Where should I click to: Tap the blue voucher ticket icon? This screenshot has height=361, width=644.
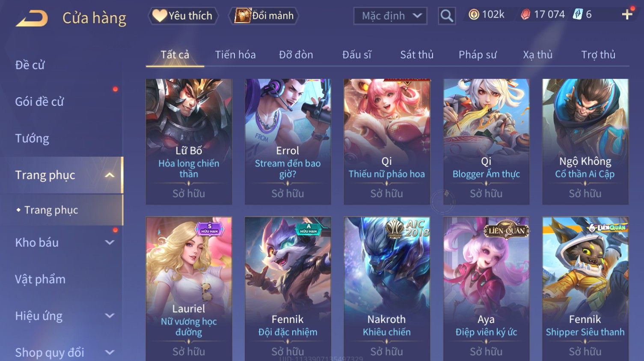point(578,15)
